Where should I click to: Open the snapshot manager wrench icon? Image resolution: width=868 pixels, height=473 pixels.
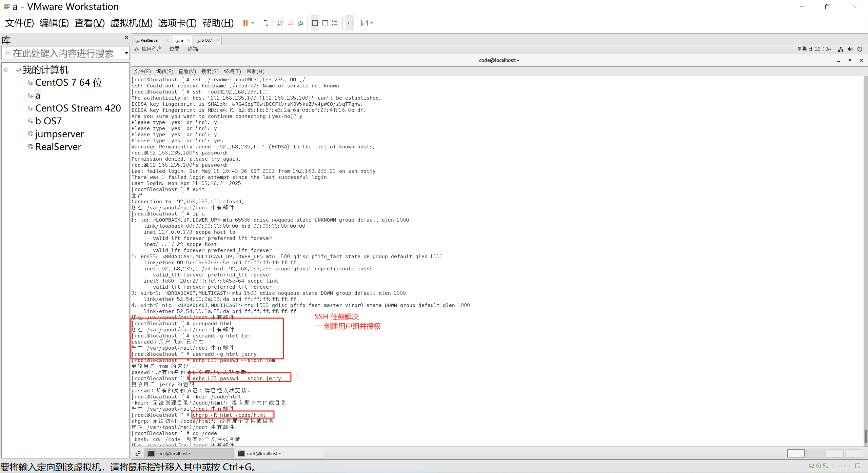[300, 23]
